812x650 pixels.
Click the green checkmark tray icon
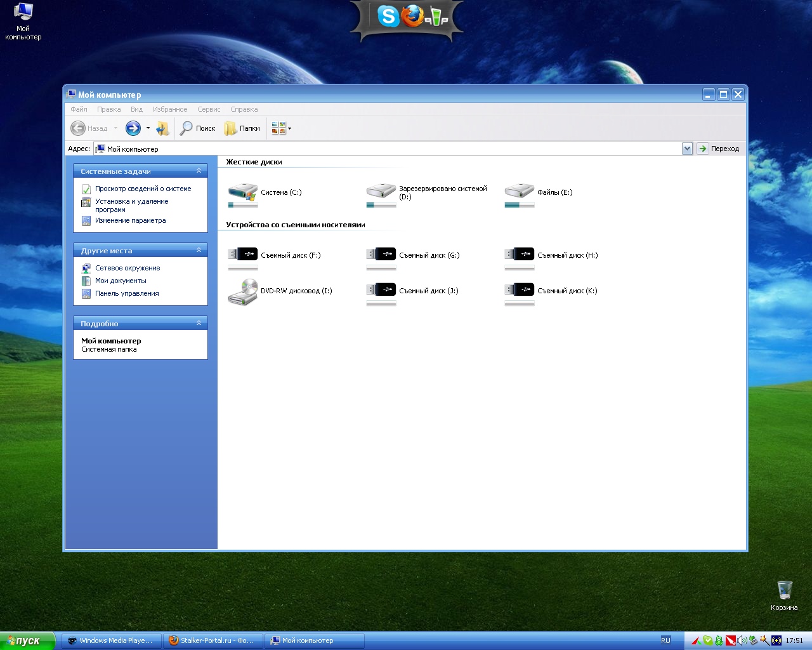707,640
